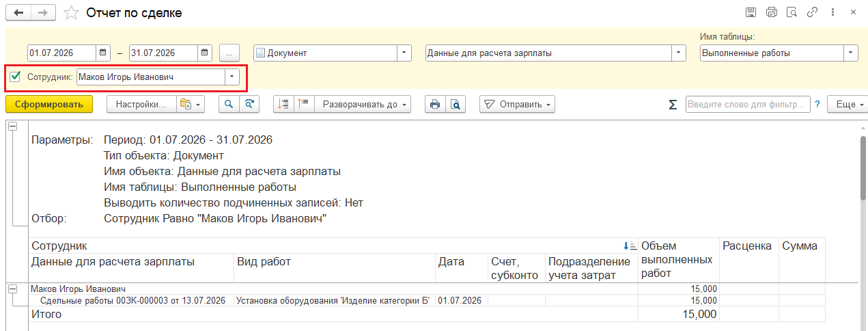
Task: Open print preview from the toolbar
Action: tap(454, 104)
